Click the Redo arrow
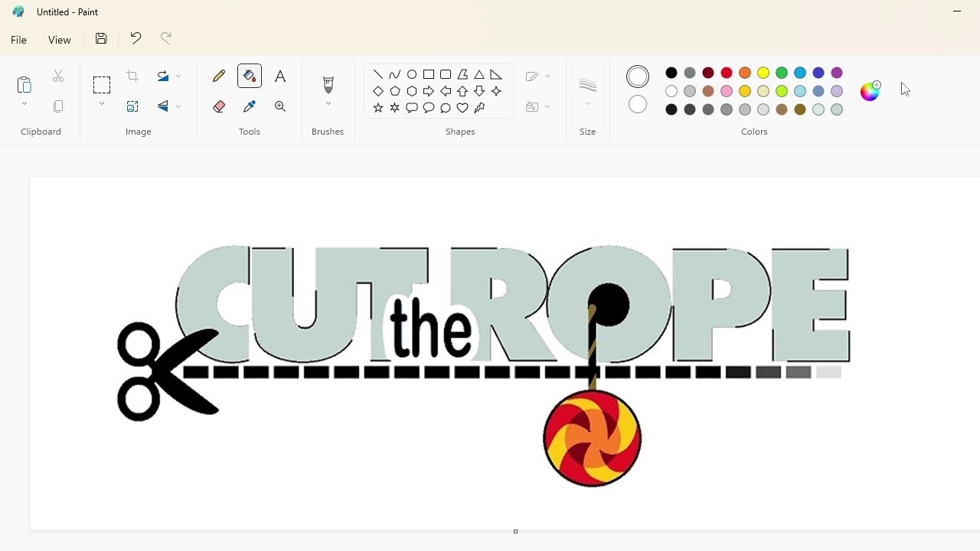Screen dimensions: 980x551 click(x=166, y=38)
